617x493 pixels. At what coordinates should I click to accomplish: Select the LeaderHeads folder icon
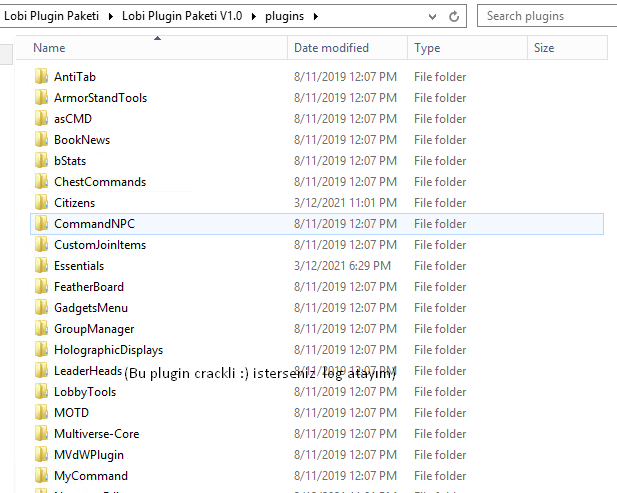41,370
